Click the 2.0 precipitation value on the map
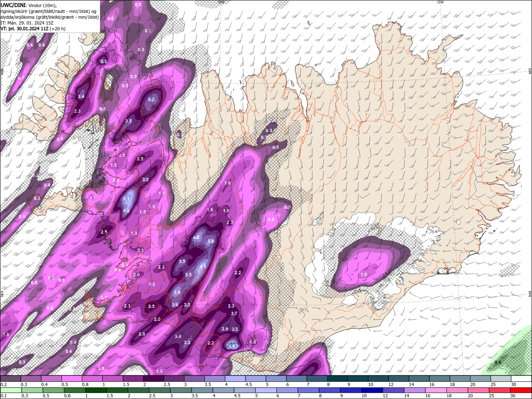Viewport: 532px width, 399px height. pyautogui.click(x=136, y=275)
